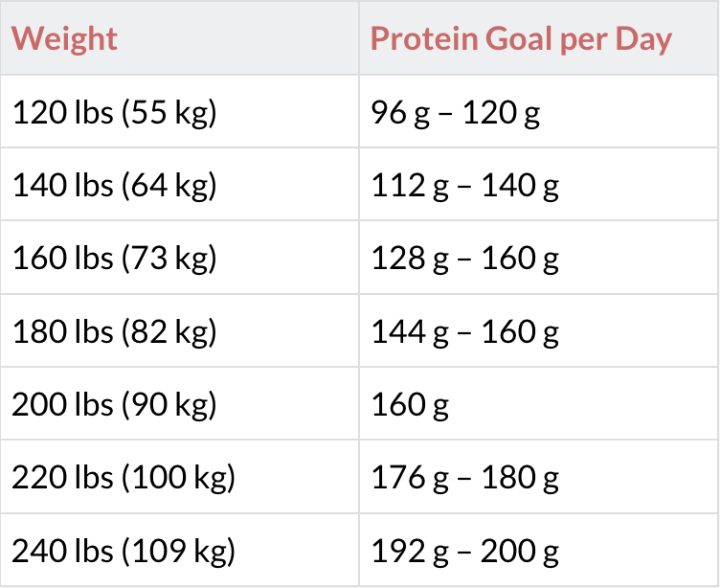Select the 240 lbs (109 kg) cell
Screen dimensions: 720x588
tap(179, 550)
